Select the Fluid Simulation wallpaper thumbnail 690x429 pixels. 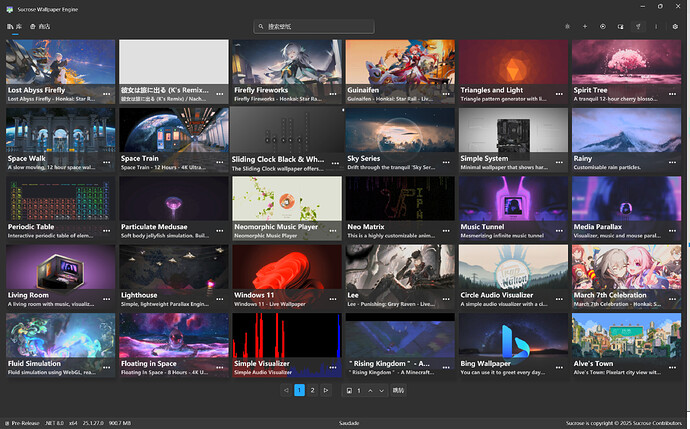[x=60, y=335]
